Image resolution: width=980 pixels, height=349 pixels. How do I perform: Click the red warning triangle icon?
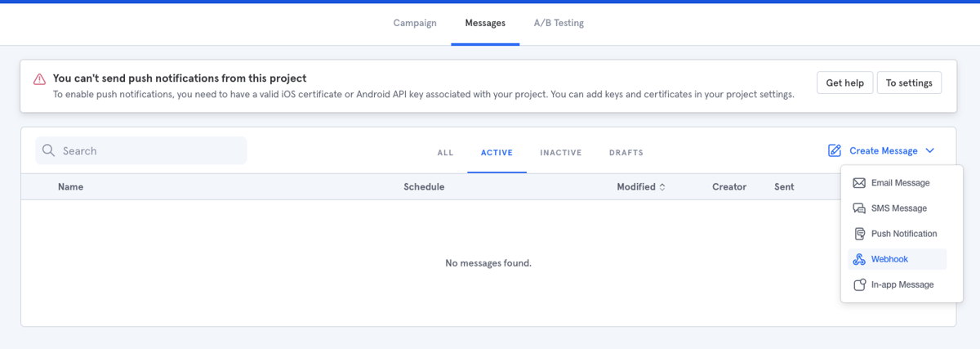(x=39, y=79)
